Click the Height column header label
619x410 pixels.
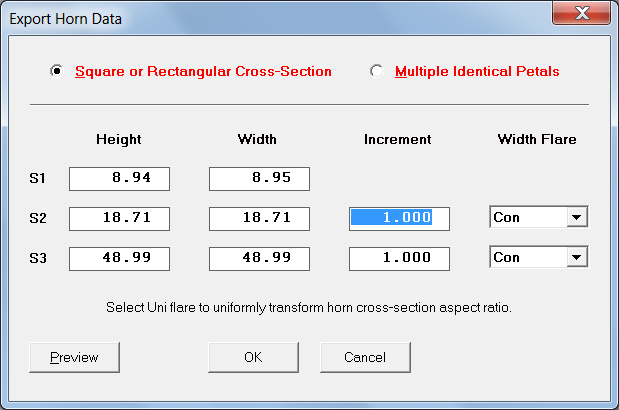tap(119, 139)
